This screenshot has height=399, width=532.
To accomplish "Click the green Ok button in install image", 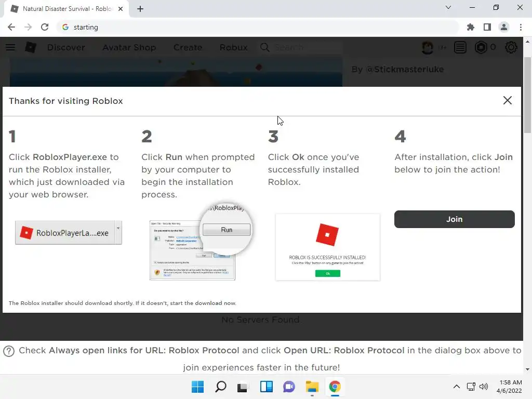I will pyautogui.click(x=327, y=273).
